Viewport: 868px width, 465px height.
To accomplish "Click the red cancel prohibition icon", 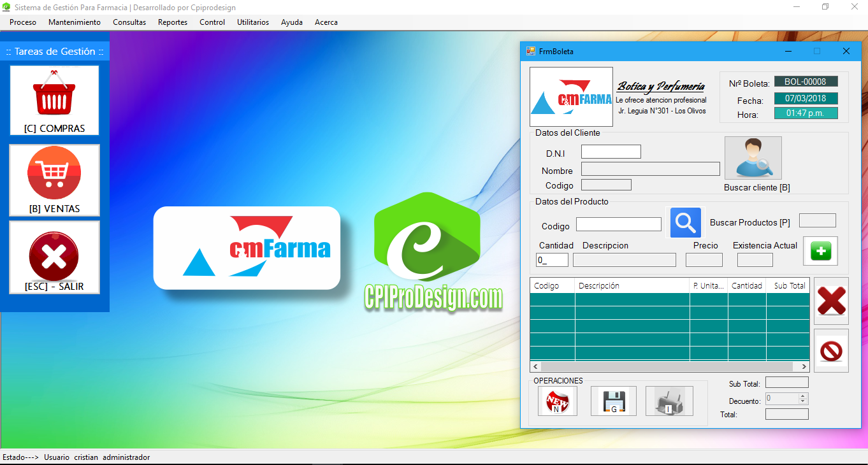I will tap(831, 351).
